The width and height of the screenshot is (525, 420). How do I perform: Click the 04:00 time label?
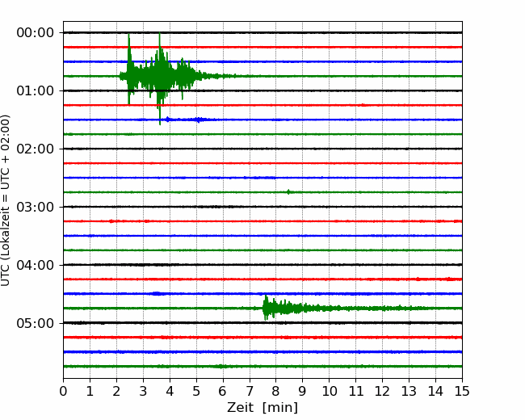pos(36,265)
